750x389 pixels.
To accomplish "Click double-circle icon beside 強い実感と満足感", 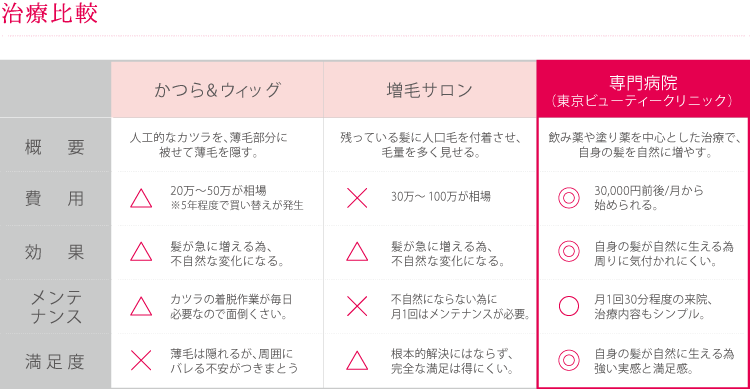I will coord(569,360).
